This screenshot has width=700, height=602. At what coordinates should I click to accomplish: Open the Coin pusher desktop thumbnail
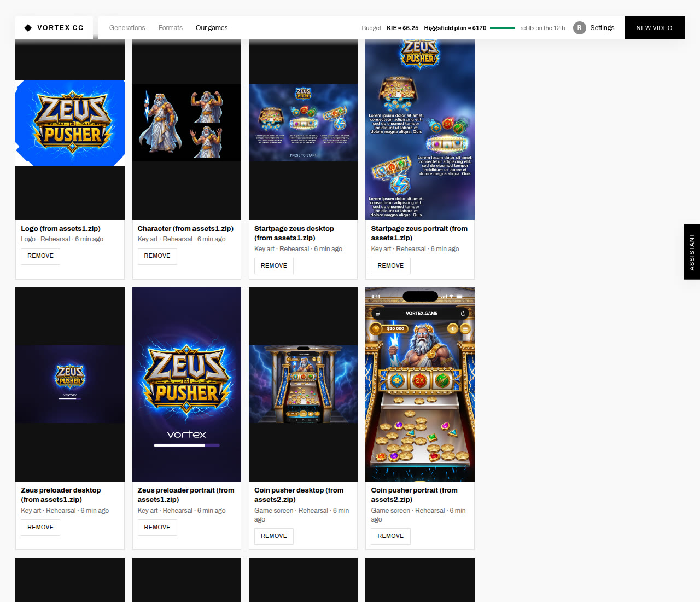pyautogui.click(x=303, y=384)
